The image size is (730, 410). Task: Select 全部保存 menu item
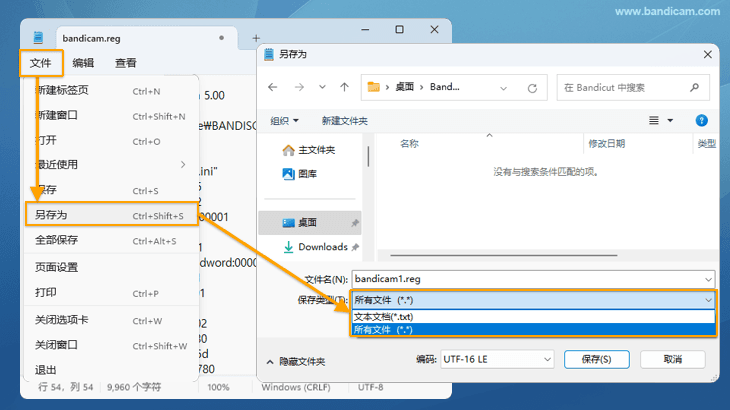pos(111,241)
